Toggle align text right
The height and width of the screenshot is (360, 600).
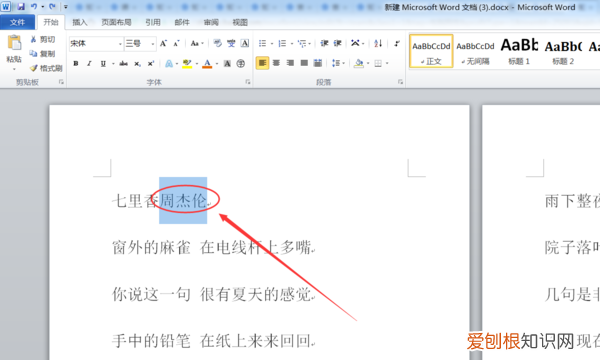click(x=290, y=63)
